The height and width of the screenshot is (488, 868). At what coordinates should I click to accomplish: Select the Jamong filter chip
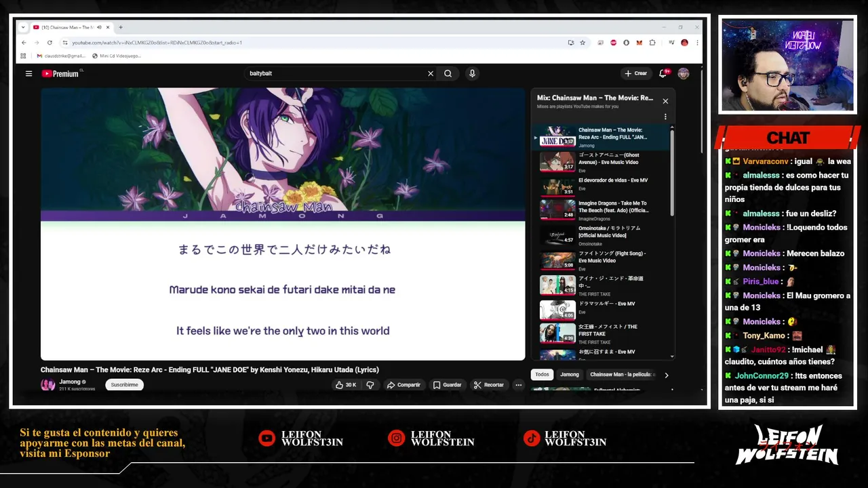[570, 374]
